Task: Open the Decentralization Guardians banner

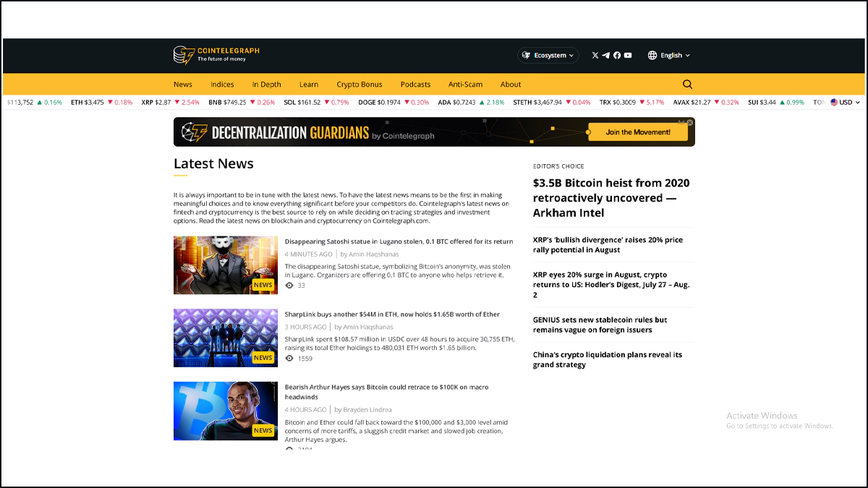Action: (x=434, y=132)
